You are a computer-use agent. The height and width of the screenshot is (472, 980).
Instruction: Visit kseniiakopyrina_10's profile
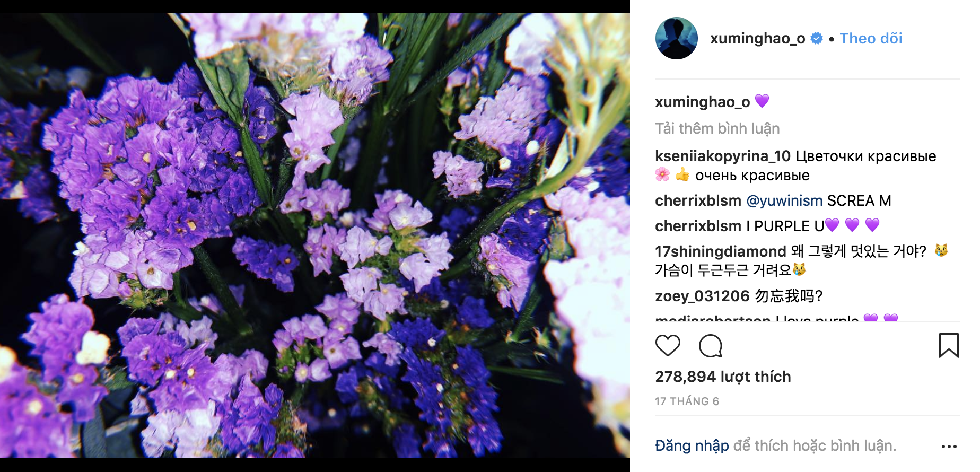pos(722,156)
